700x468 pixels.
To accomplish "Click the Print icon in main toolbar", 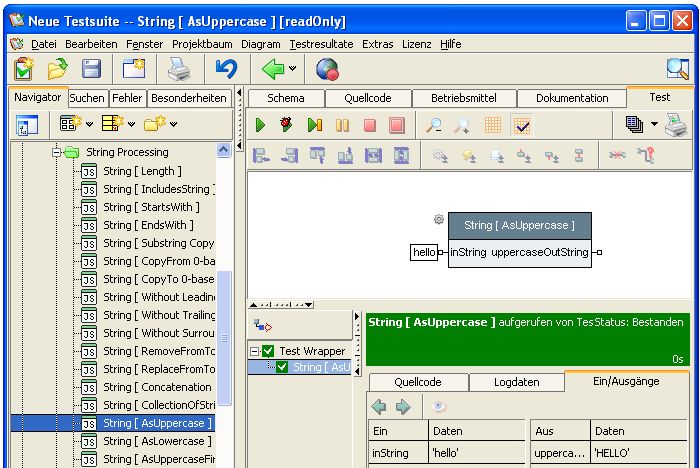I will click(x=178, y=69).
